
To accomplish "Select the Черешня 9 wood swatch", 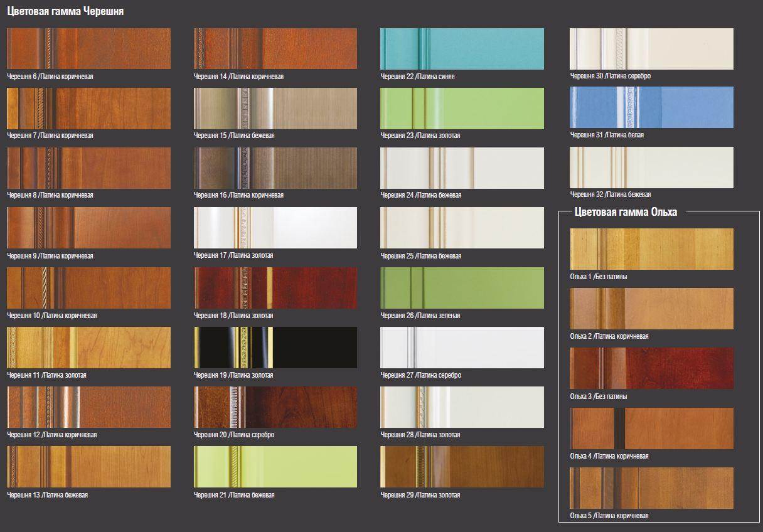I will pyautogui.click(x=88, y=228).
